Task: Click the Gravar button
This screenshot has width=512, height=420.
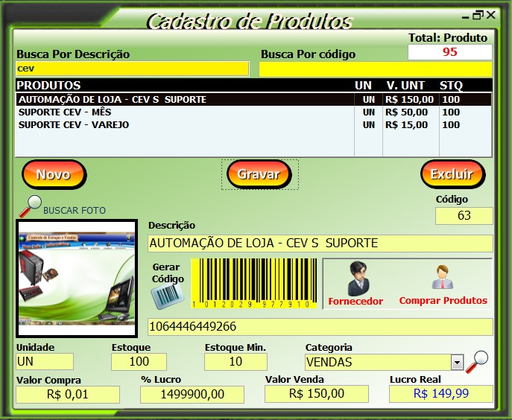Action: (x=259, y=174)
